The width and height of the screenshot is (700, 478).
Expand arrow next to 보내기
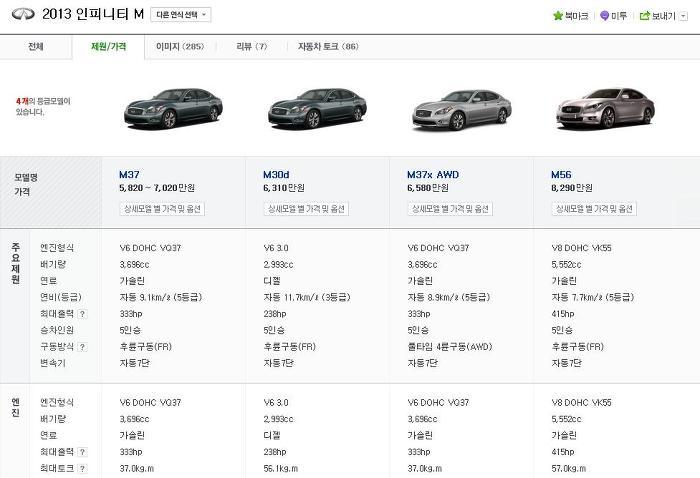(683, 16)
